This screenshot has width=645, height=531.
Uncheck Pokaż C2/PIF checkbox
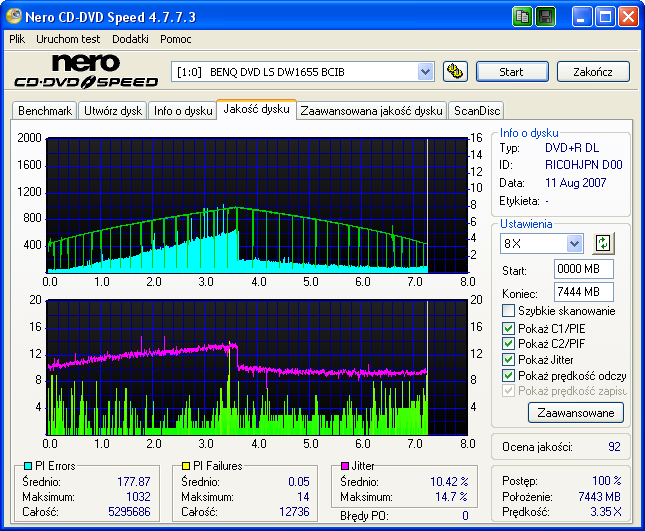(x=508, y=343)
